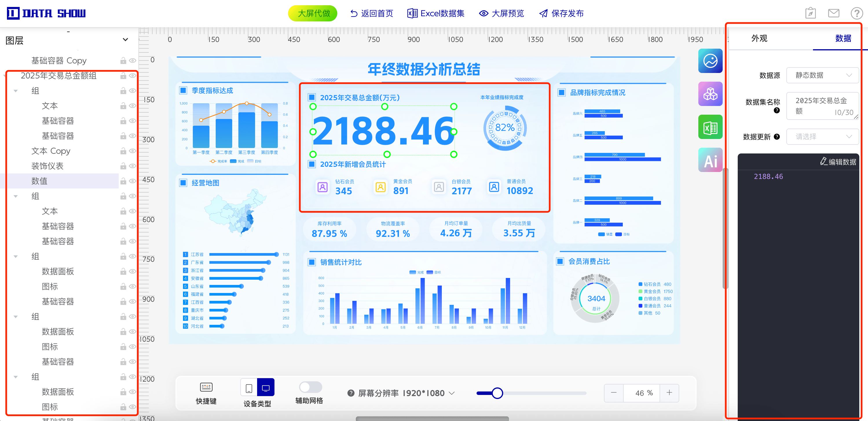Open the chart components icon in sidebar
The height and width of the screenshot is (421, 868).
point(710,61)
